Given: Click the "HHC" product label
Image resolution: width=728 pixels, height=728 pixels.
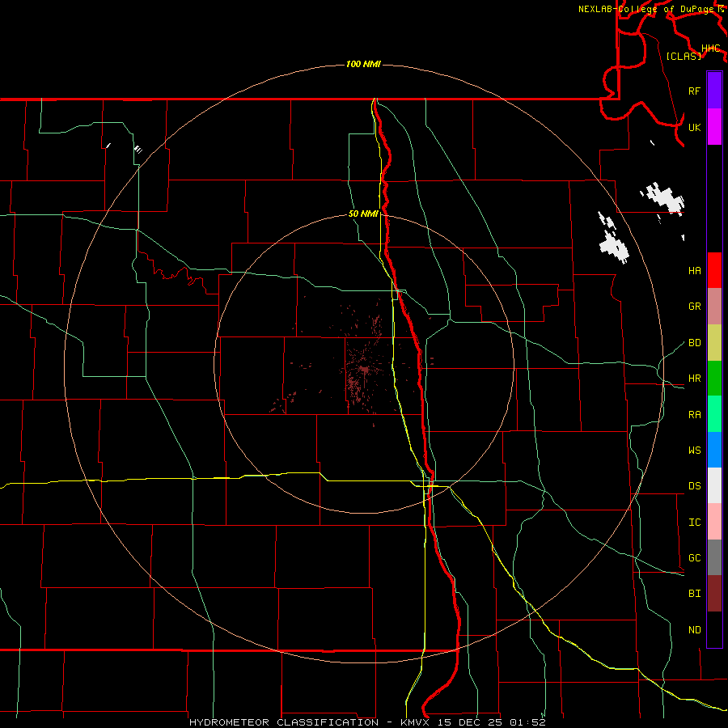Looking at the screenshot, I should pyautogui.click(x=711, y=49).
